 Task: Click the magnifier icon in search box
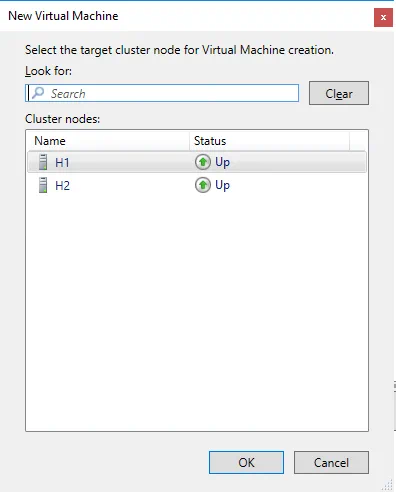pyautogui.click(x=38, y=93)
